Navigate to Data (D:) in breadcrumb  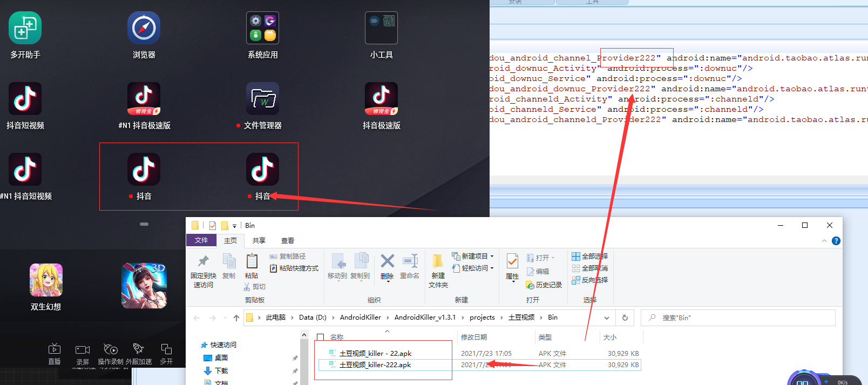pyautogui.click(x=313, y=318)
